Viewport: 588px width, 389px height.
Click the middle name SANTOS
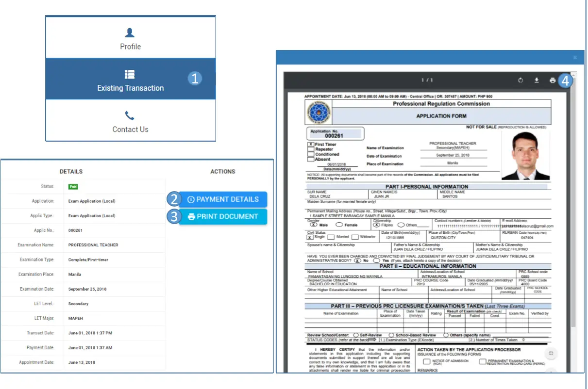450,196
